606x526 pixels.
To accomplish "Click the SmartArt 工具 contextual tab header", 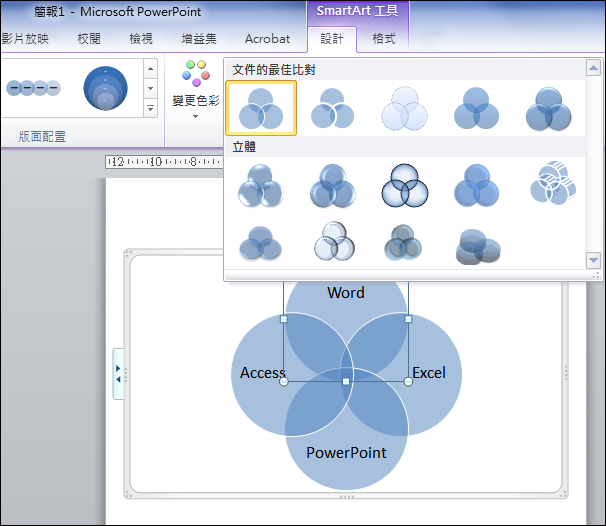I will coord(357,11).
